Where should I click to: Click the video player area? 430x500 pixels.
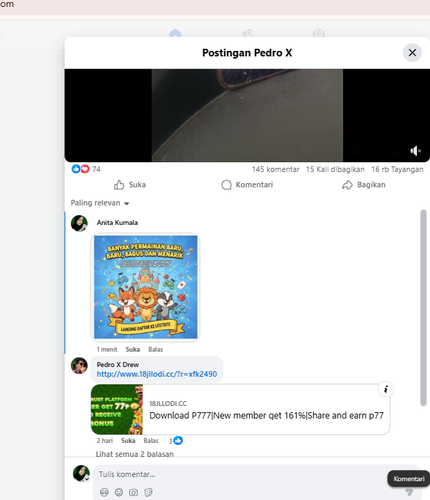[x=247, y=115]
